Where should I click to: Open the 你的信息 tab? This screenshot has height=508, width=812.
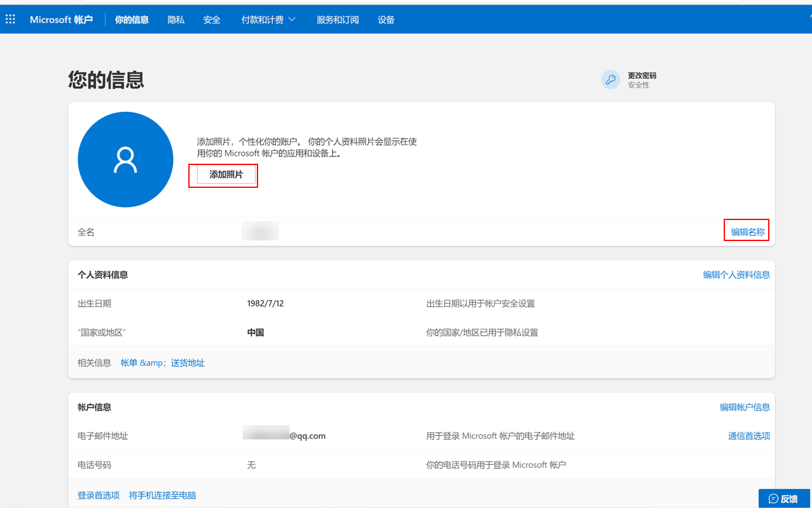click(132, 20)
